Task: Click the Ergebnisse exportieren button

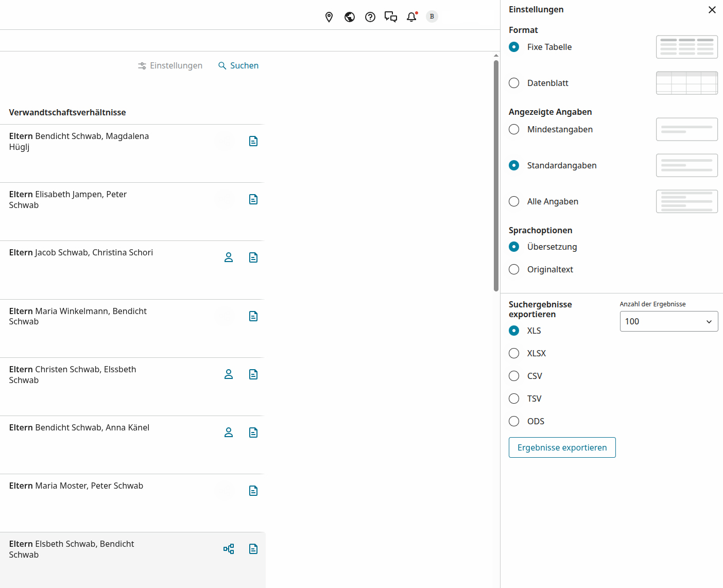Action: (562, 447)
